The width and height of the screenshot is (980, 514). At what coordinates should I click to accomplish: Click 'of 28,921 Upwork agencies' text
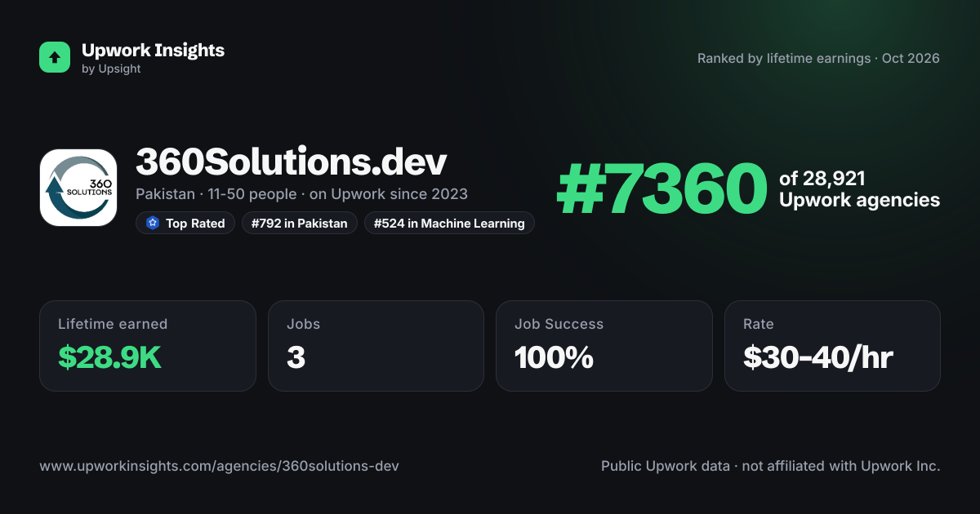coord(859,189)
